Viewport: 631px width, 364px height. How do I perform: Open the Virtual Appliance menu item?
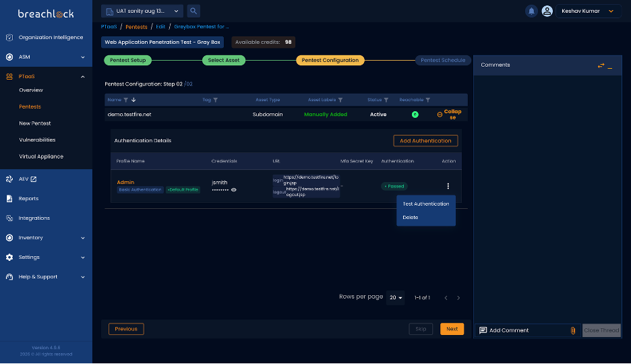(41, 156)
